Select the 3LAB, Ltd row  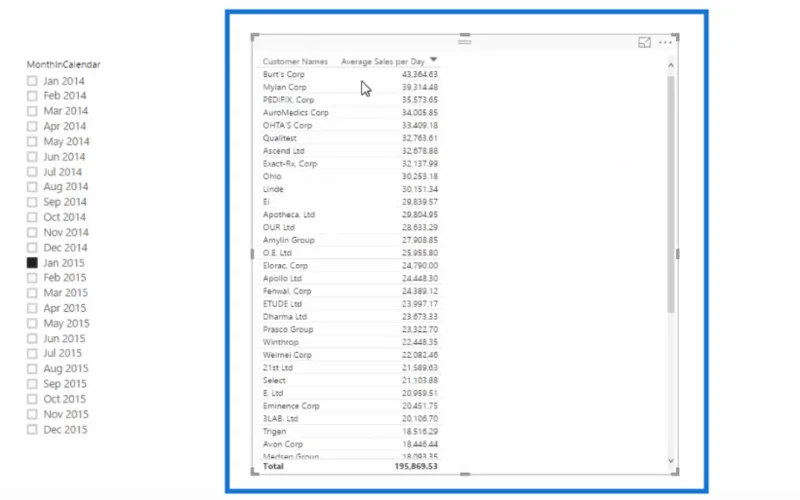tap(350, 418)
